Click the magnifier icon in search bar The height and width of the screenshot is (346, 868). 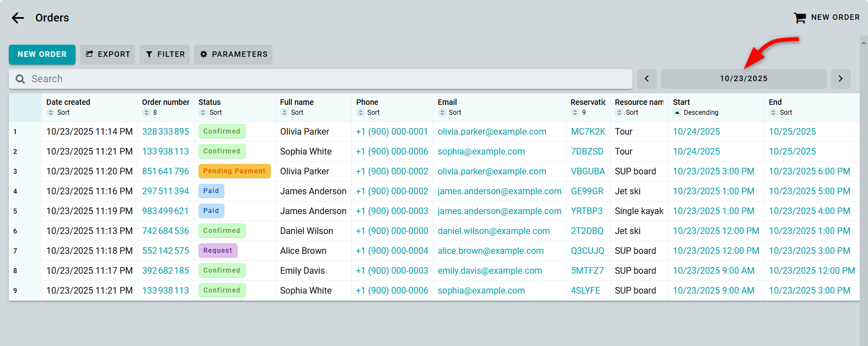point(20,79)
